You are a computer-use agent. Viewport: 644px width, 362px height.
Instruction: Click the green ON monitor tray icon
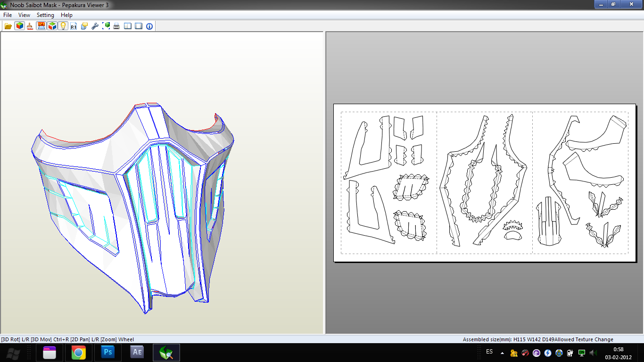click(582, 353)
